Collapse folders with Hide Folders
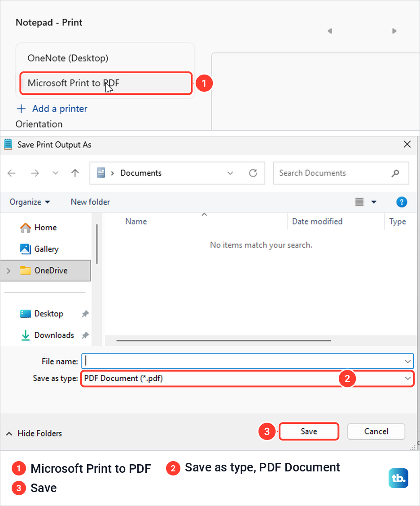420x506 pixels. click(34, 433)
